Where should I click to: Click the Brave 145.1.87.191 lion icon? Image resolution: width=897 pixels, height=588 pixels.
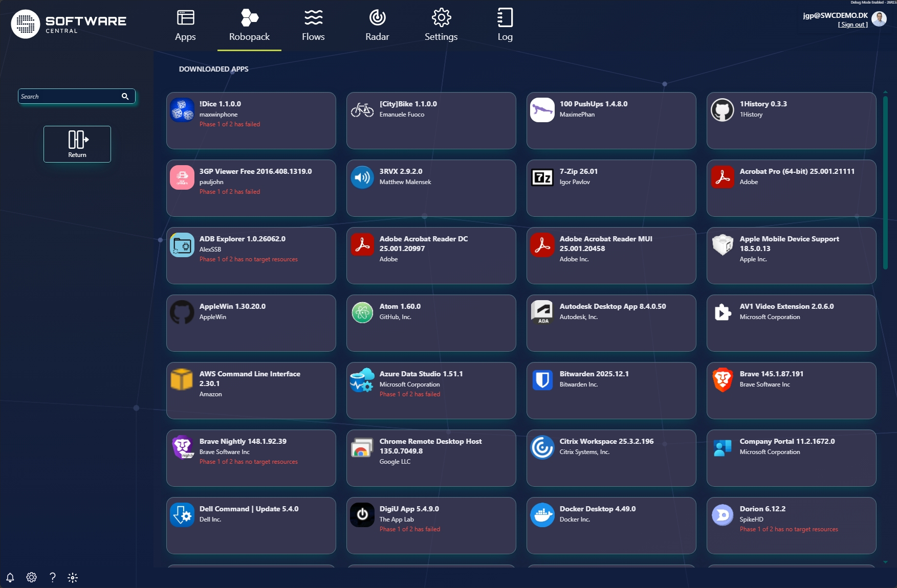[x=723, y=380]
